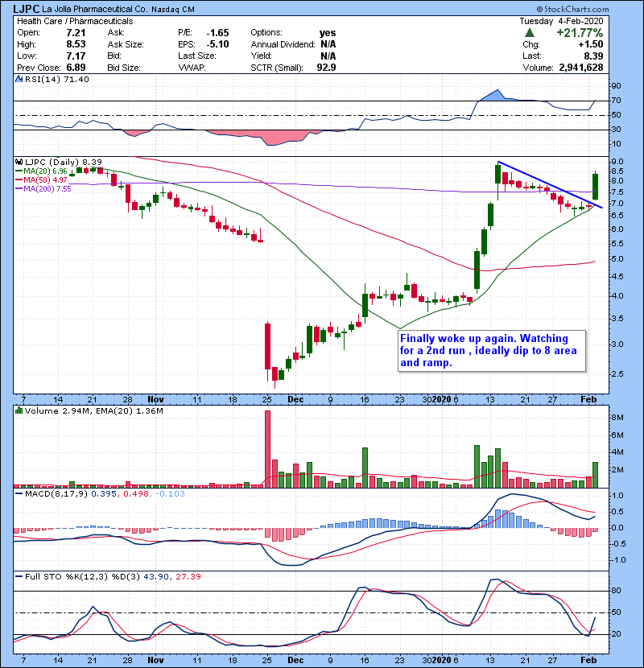Click the MACD signal value 0.498
Image resolution: width=644 pixels, height=668 pixels.
(136, 494)
